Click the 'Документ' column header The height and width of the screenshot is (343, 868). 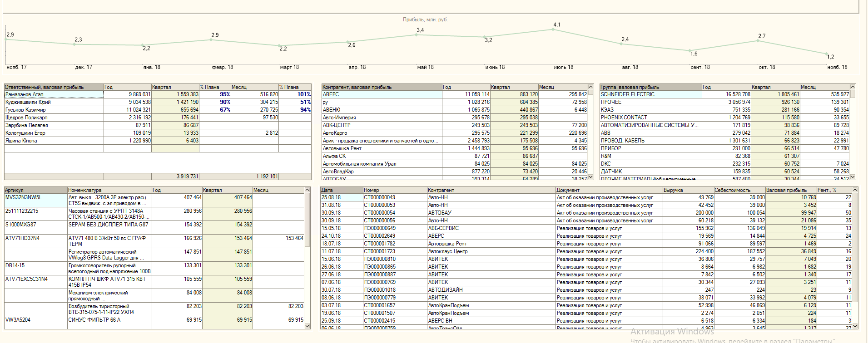click(609, 190)
